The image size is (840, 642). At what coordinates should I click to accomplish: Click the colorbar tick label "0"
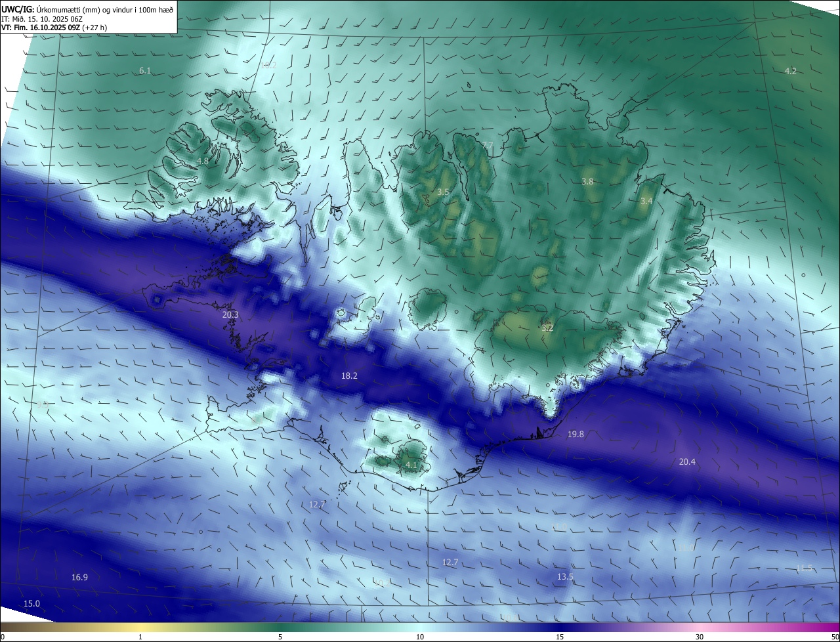[x=3, y=637]
